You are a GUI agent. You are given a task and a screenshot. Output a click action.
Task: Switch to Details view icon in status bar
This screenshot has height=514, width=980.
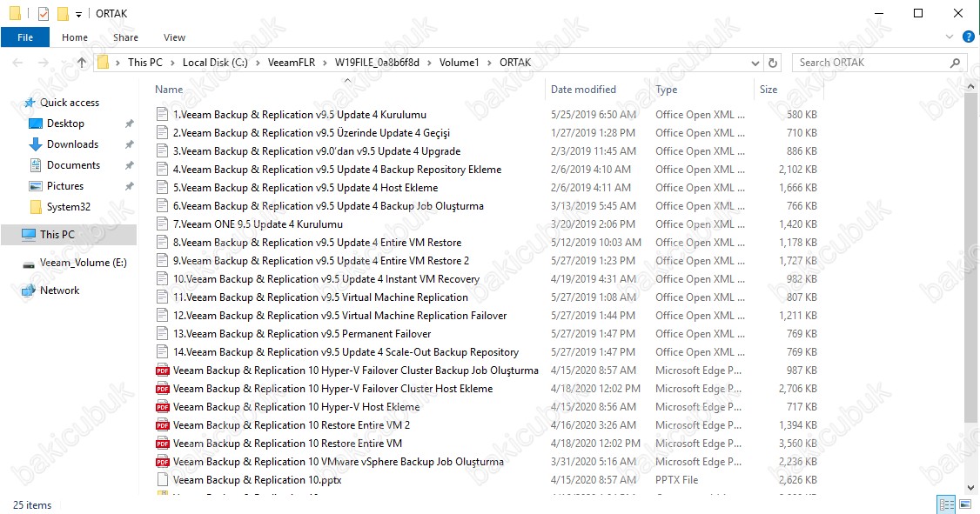coord(947,504)
